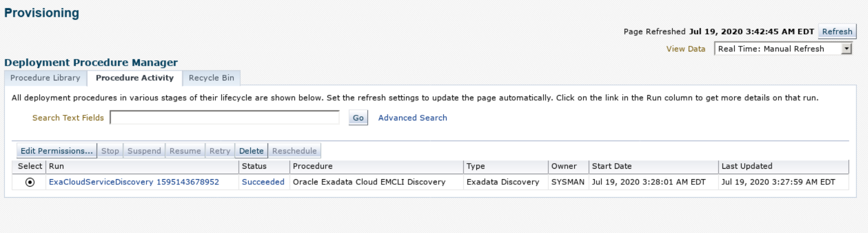This screenshot has width=868, height=233.
Task: Select the ExaCloudServiceDiscovery run radio button
Action: pyautogui.click(x=30, y=182)
